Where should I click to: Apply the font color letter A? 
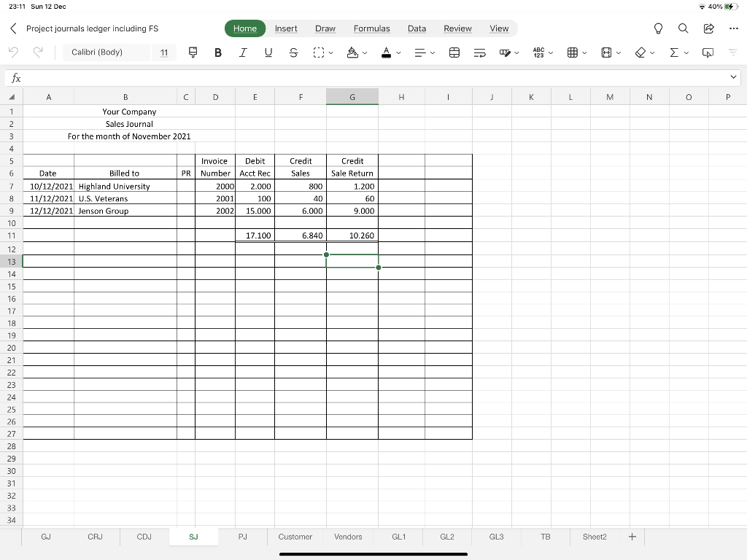[387, 52]
